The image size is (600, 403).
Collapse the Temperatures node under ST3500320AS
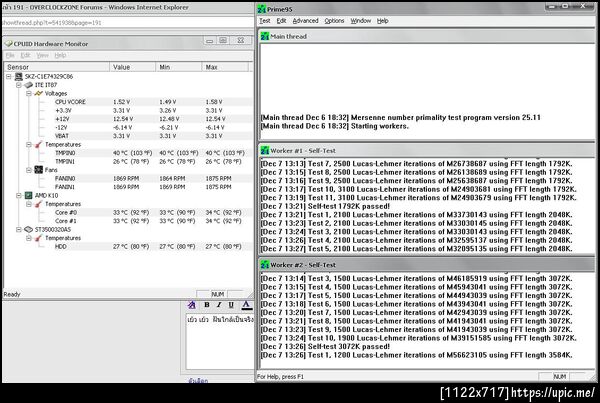[29, 238]
